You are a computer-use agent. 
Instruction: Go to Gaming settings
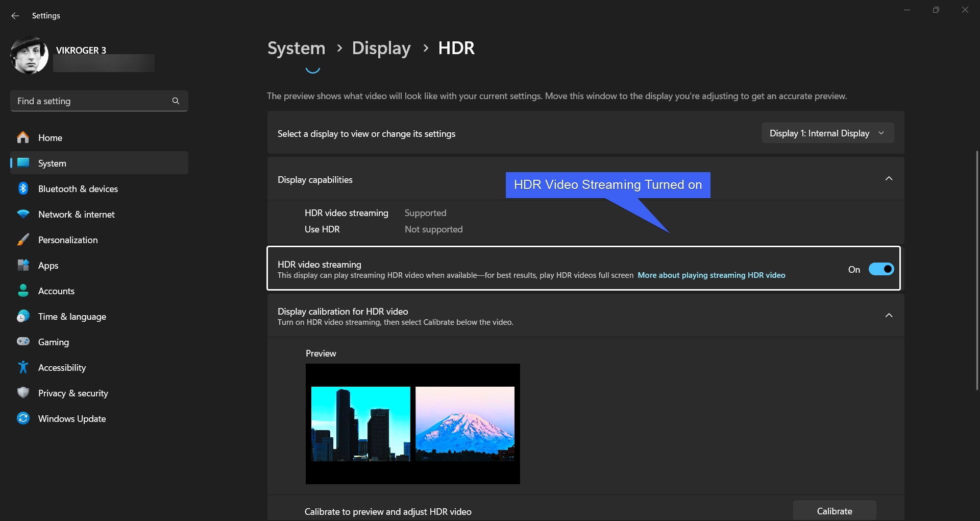coord(99,342)
